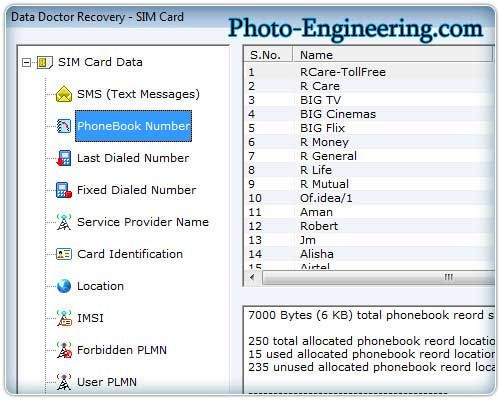Click the Location globe icon
The image size is (500, 400).
(64, 286)
